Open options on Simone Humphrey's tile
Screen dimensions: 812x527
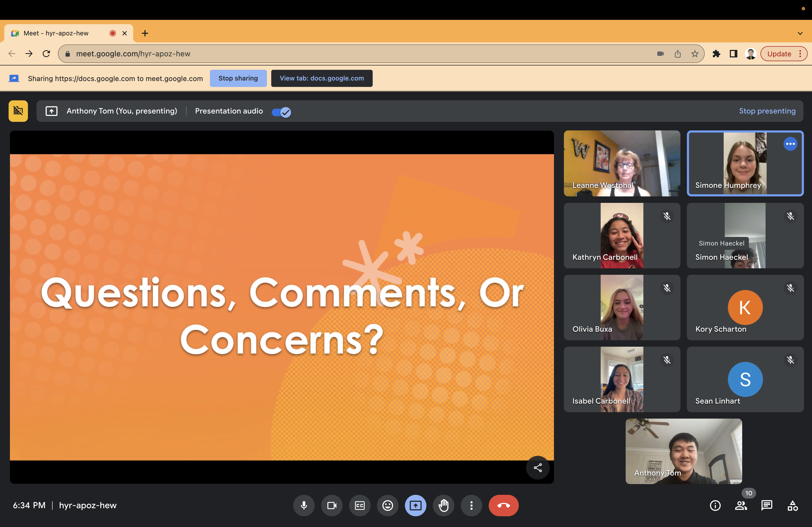pos(790,144)
